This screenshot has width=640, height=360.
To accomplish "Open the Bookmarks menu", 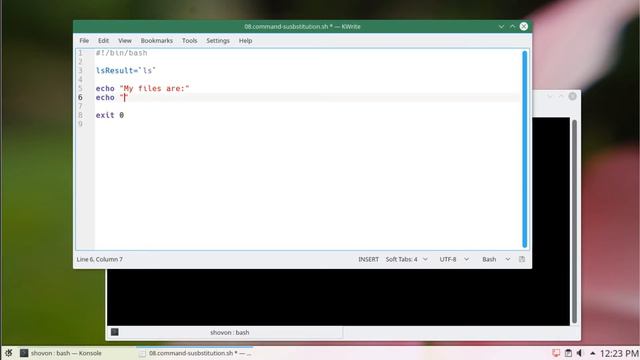I will pyautogui.click(x=157, y=40).
